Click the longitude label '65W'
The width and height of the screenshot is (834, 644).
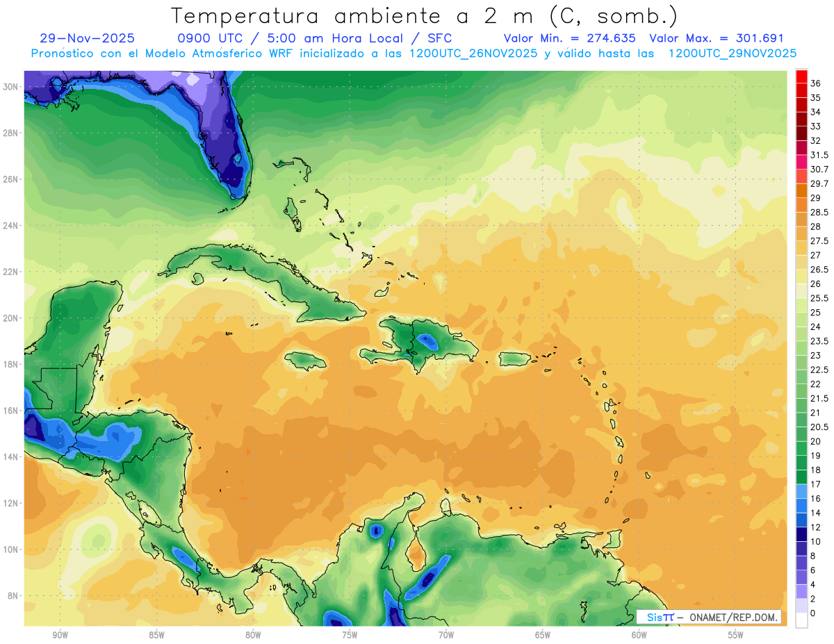click(543, 635)
